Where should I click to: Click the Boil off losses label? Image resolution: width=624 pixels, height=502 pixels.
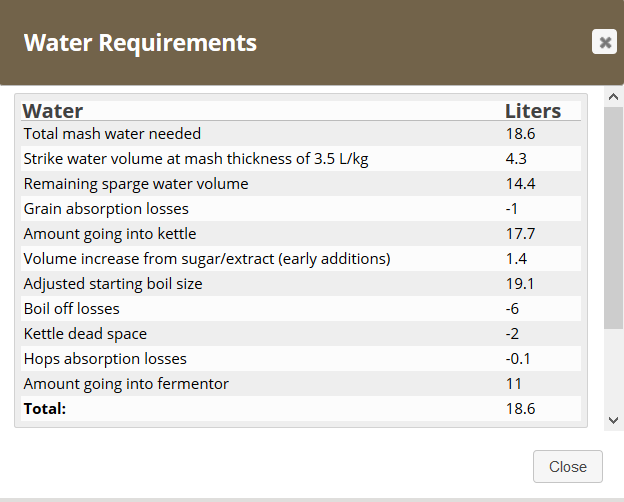point(72,309)
